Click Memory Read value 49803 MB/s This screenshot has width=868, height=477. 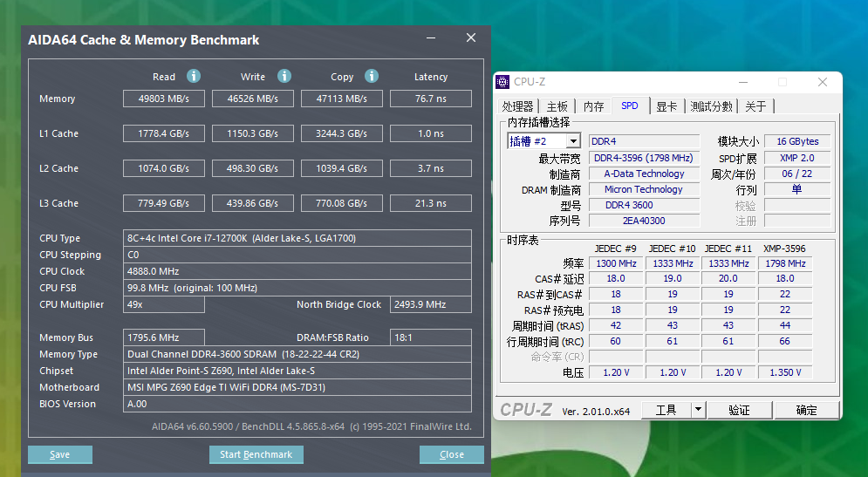pos(164,99)
